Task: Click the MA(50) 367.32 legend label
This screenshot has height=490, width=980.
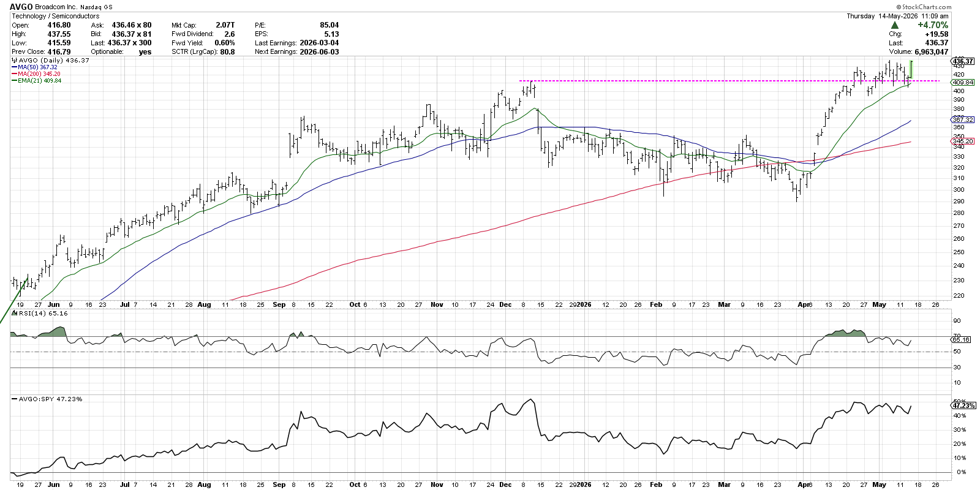Action: (38, 67)
